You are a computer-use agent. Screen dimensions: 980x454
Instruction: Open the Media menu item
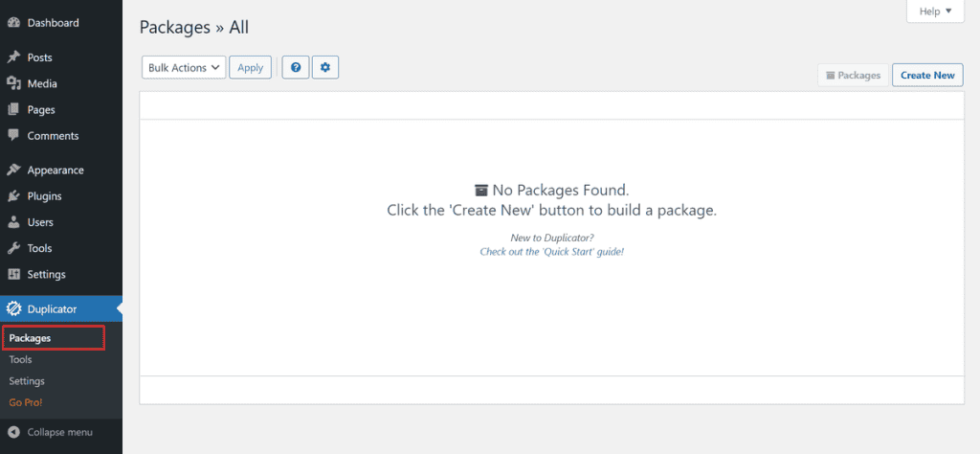(61, 83)
